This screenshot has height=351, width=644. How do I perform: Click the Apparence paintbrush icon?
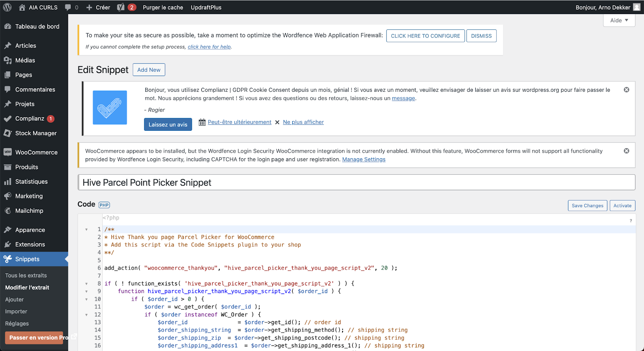8,230
